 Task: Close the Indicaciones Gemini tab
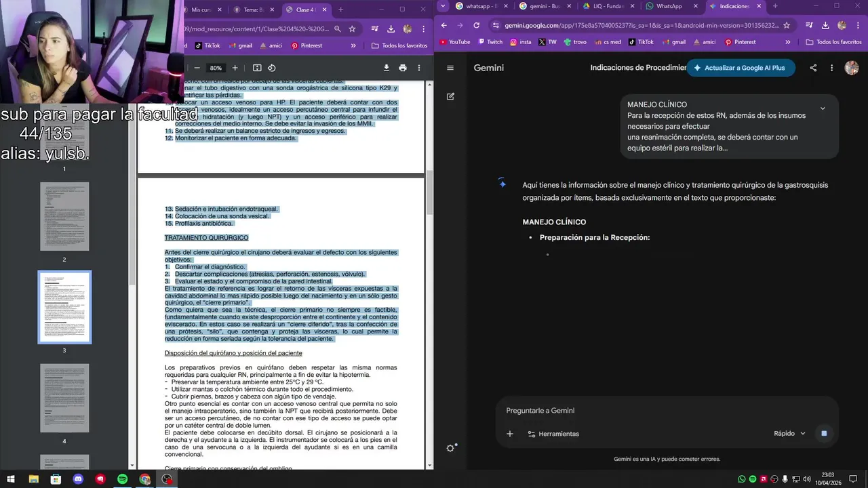(759, 6)
